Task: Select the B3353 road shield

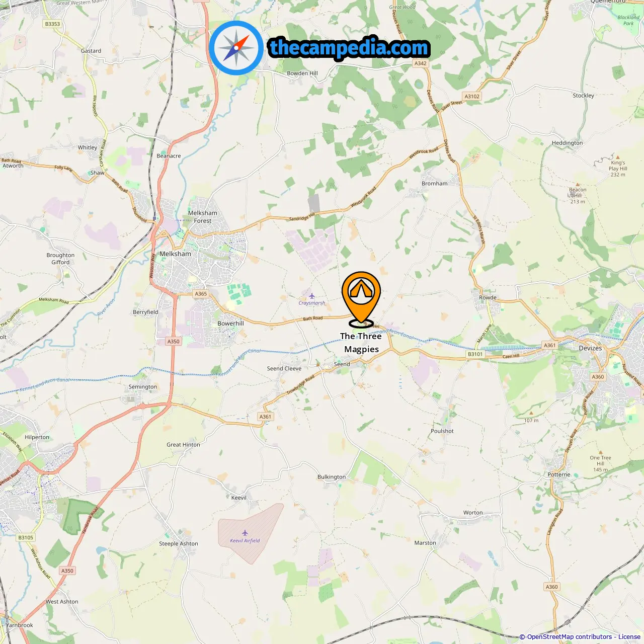Action: [x=52, y=24]
